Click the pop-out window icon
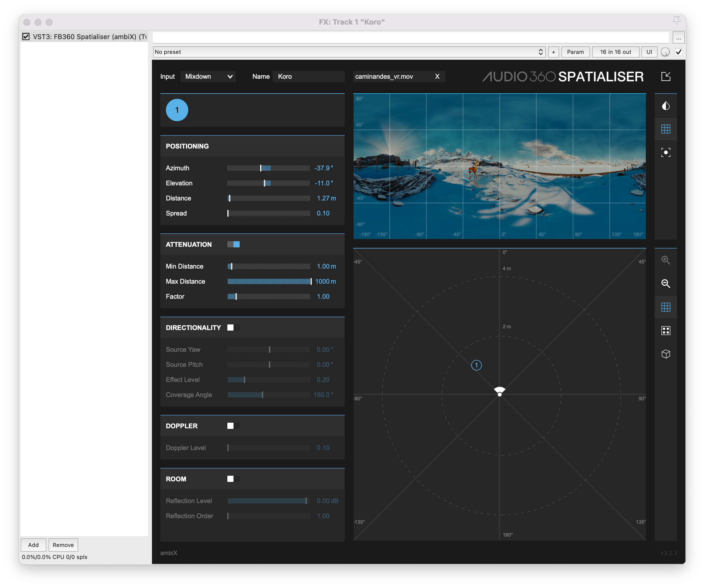Screen dimensions: 705x588 [x=665, y=77]
